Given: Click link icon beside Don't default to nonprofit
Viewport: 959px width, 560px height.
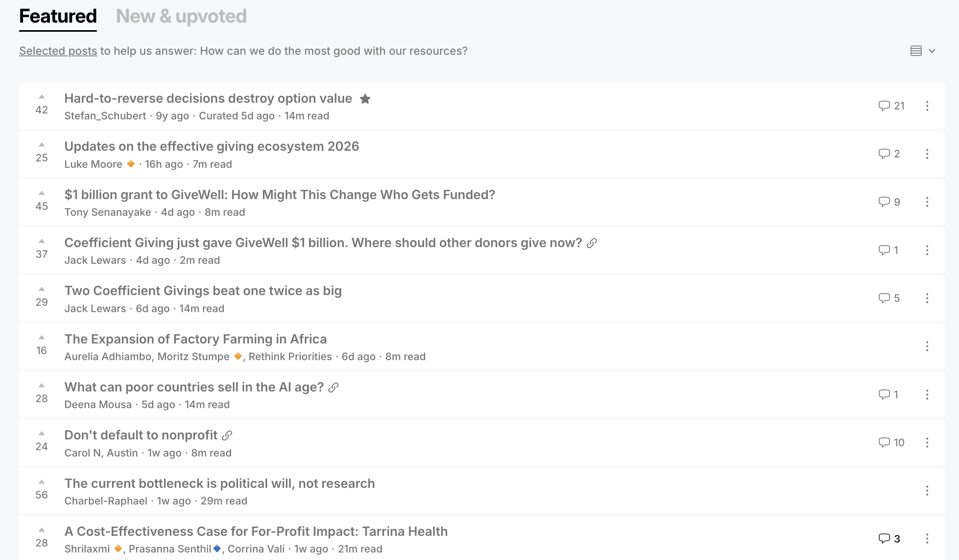Looking at the screenshot, I should pos(227,435).
